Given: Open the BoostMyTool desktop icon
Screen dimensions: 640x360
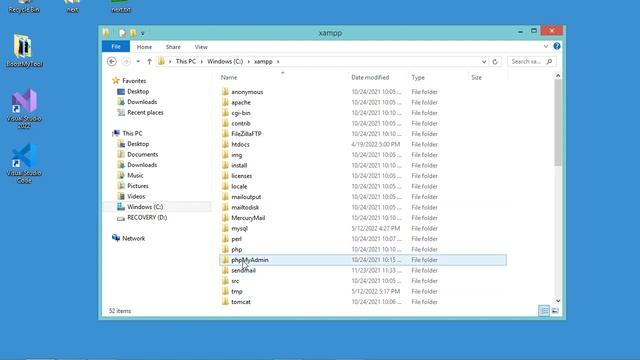Looking at the screenshot, I should coord(24,51).
